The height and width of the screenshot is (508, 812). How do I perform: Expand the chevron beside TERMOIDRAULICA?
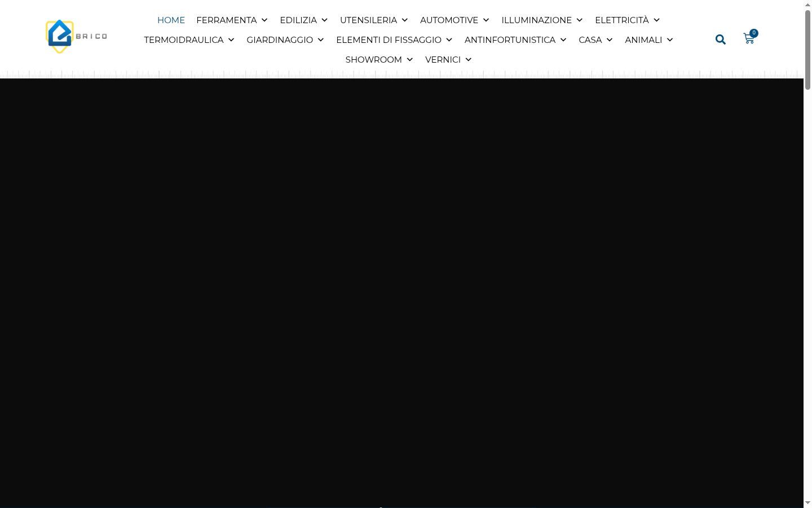231,40
